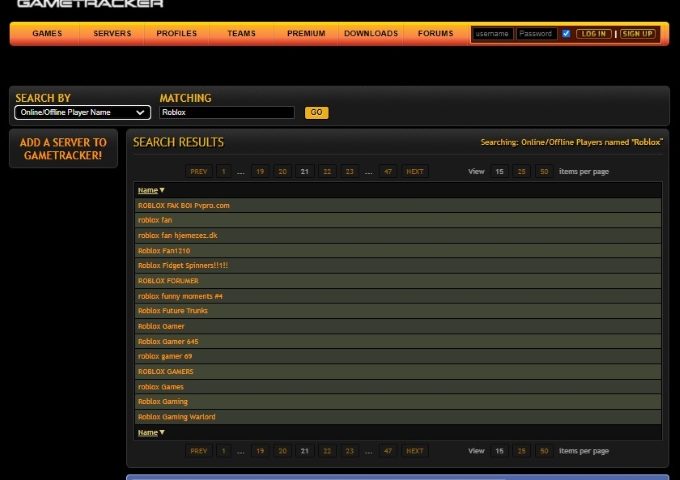This screenshot has width=680, height=480.
Task: Open player roblox funny moments #4
Action: click(180, 296)
